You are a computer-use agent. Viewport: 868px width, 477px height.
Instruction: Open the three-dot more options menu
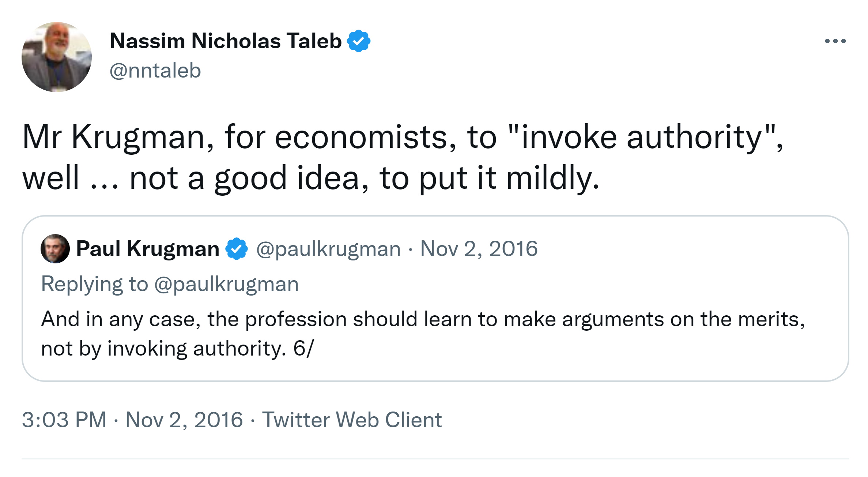point(835,41)
